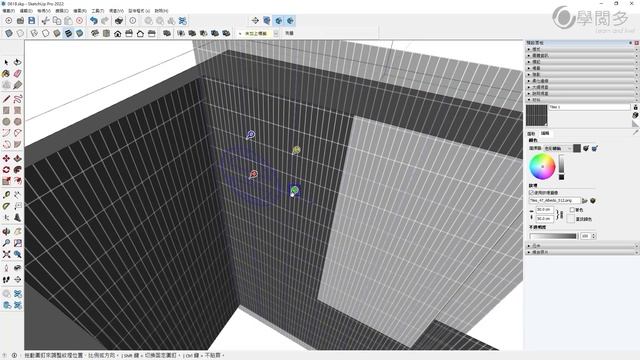This screenshot has height=360, width=640.
Task: Open the Edit (E) menu
Action: point(26,11)
